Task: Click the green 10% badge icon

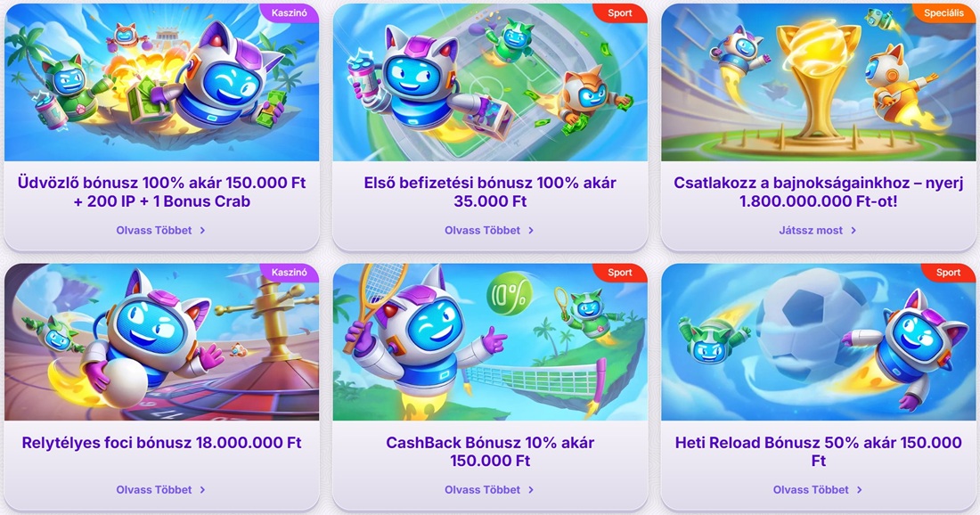Action: click(x=510, y=293)
